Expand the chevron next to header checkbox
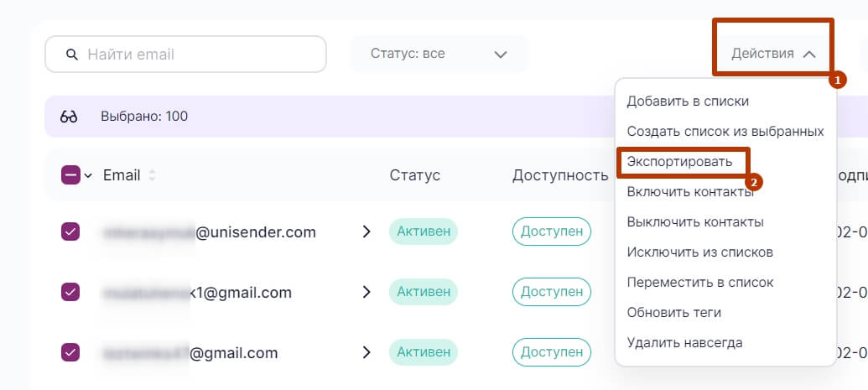The width and height of the screenshot is (868, 390). (x=88, y=175)
